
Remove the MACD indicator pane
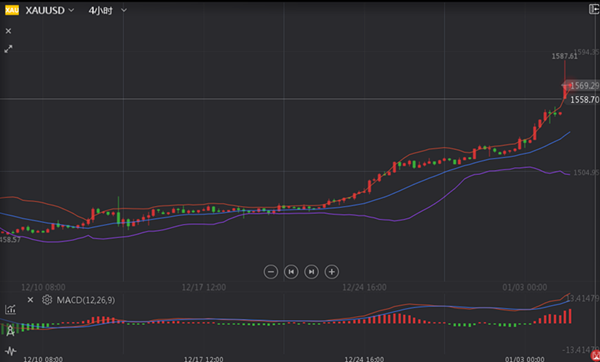point(31,300)
